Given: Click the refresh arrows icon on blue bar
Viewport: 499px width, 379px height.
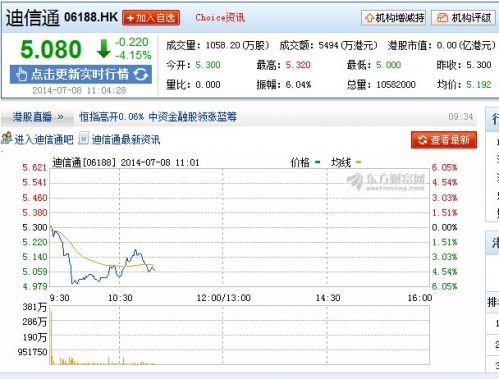Looking at the screenshot, I should [141, 74].
